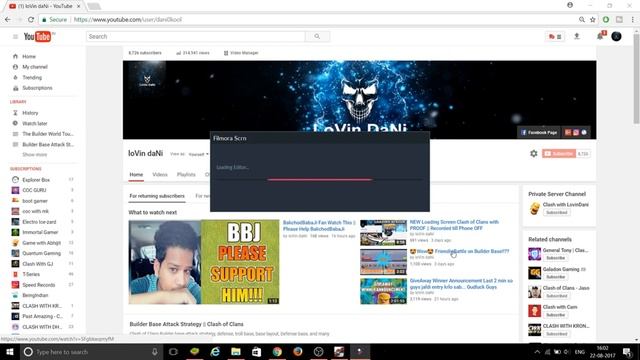640x360 pixels.
Task: Switch to the Playlists tab
Action: point(186,174)
